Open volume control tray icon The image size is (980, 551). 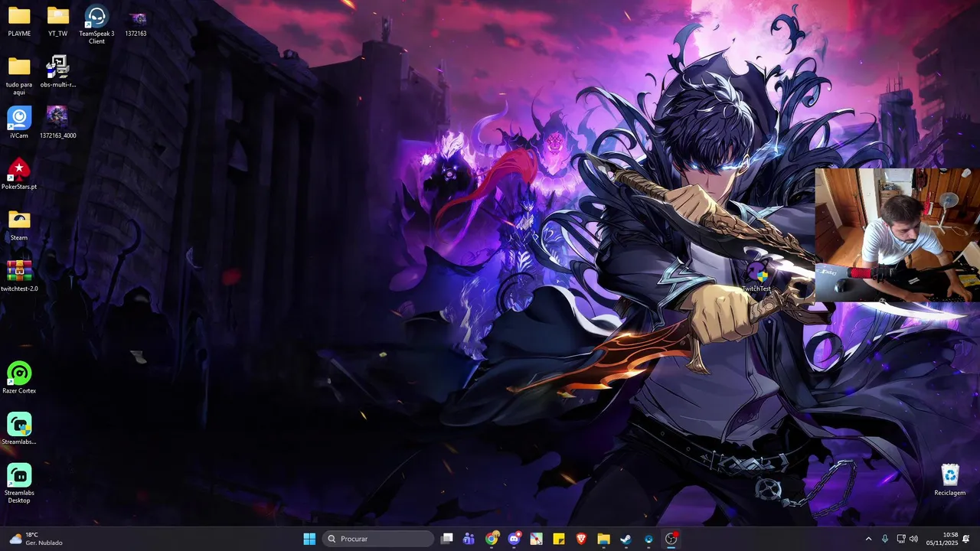(913, 539)
